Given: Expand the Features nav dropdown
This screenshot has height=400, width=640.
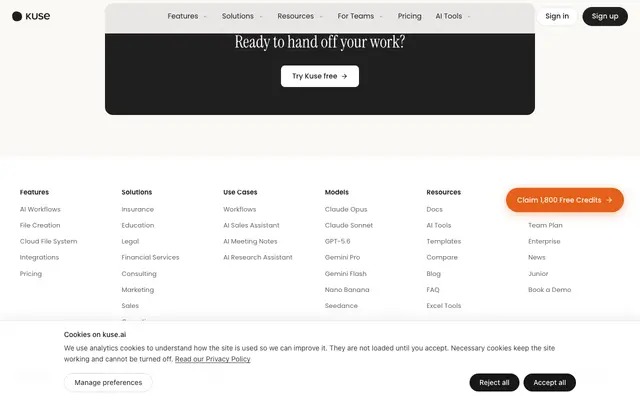Looking at the screenshot, I should tap(187, 16).
